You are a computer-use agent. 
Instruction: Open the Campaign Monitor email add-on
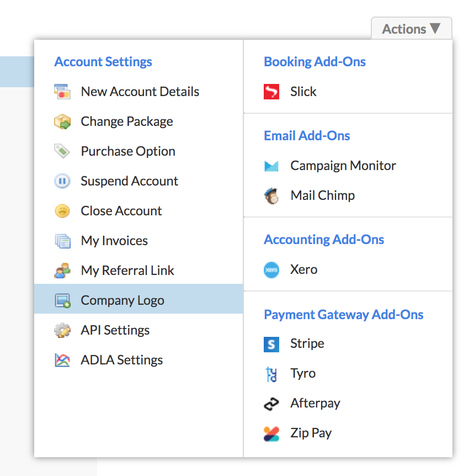point(348,166)
